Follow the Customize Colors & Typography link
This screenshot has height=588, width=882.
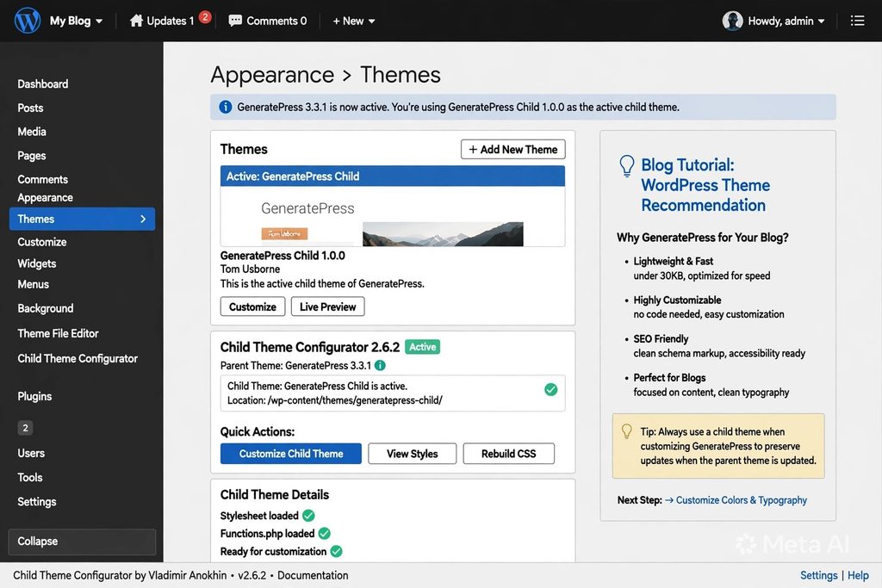[x=741, y=500]
